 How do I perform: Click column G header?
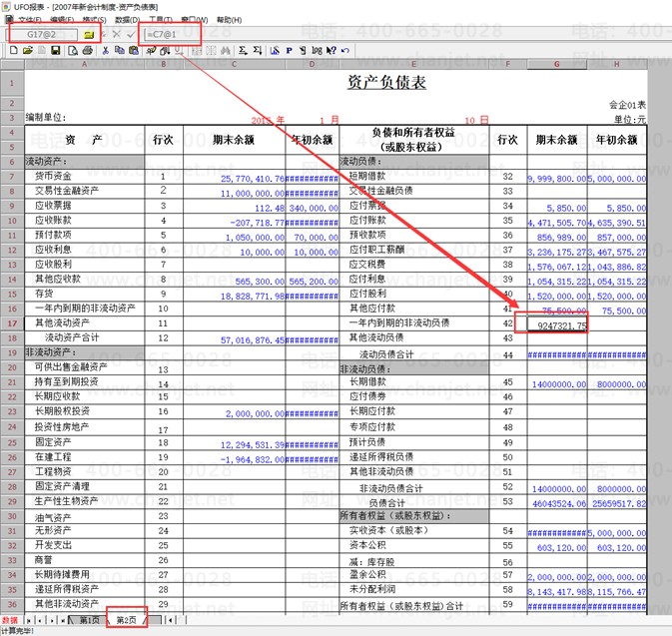click(x=557, y=64)
